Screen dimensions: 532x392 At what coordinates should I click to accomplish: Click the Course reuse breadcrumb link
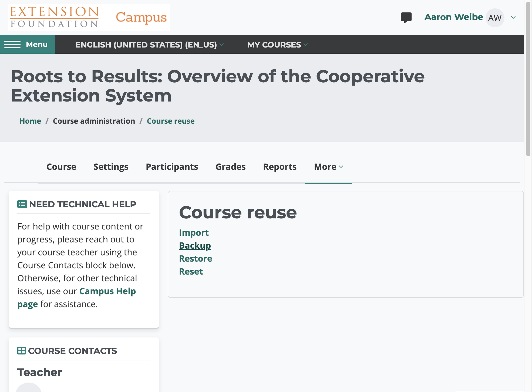(x=171, y=121)
